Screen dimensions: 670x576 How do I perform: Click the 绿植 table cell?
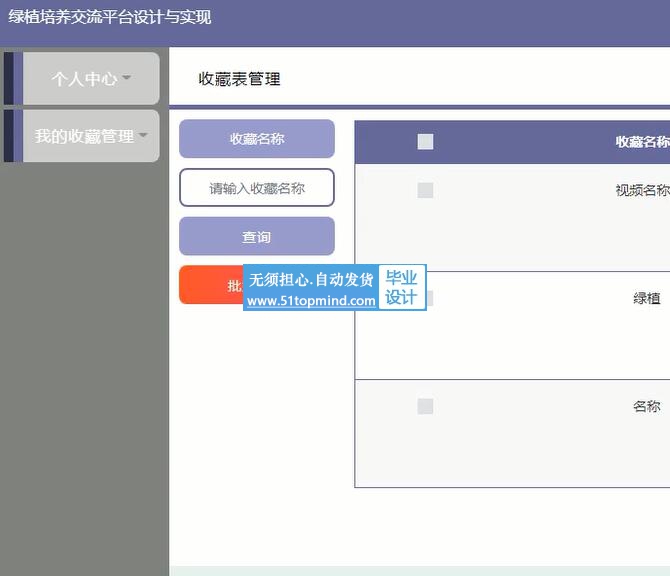click(646, 298)
